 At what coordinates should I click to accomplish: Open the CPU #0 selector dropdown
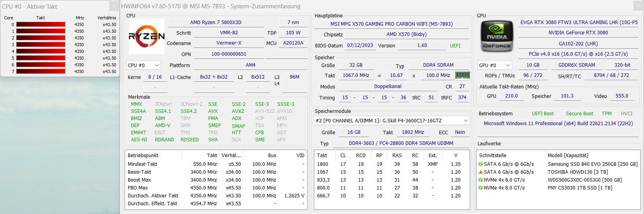point(144,65)
